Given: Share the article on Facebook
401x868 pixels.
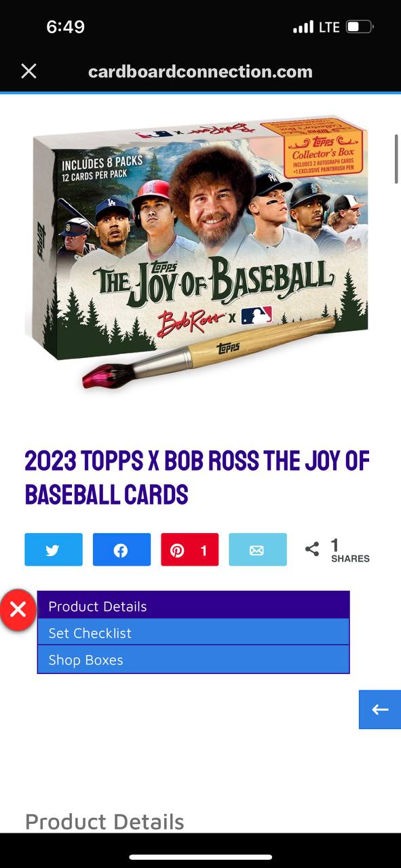Looking at the screenshot, I should pos(121,550).
